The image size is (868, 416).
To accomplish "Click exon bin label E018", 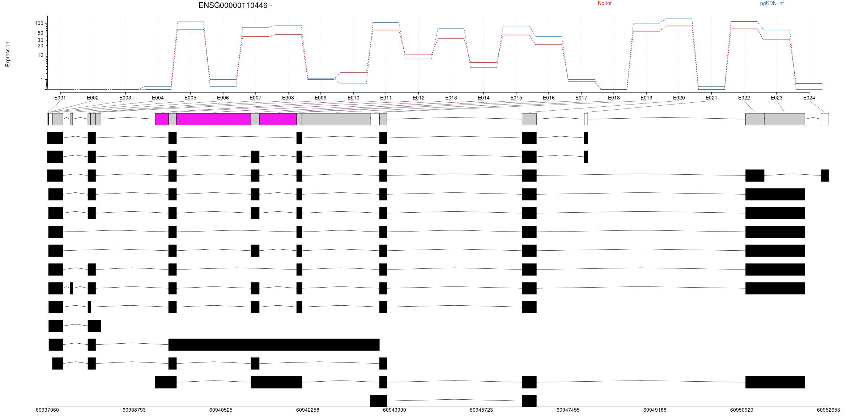I will (614, 98).
